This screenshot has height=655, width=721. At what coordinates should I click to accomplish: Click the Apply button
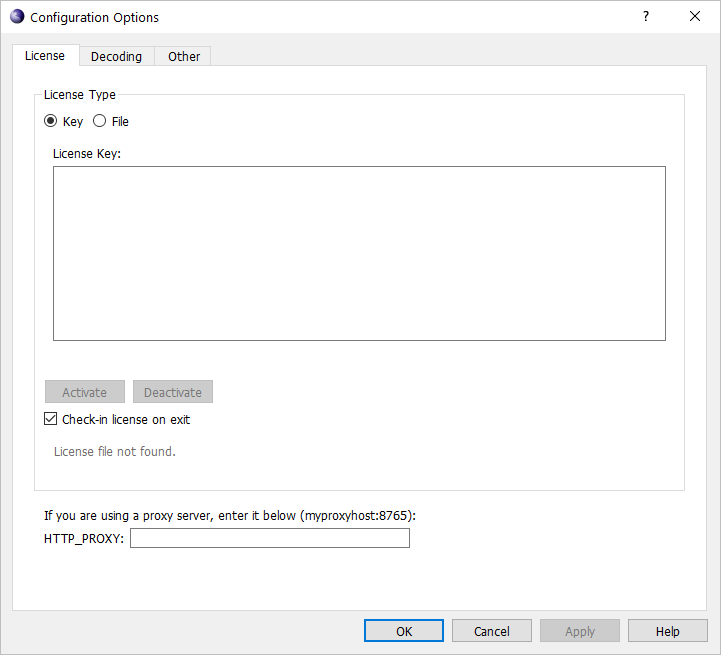click(580, 631)
